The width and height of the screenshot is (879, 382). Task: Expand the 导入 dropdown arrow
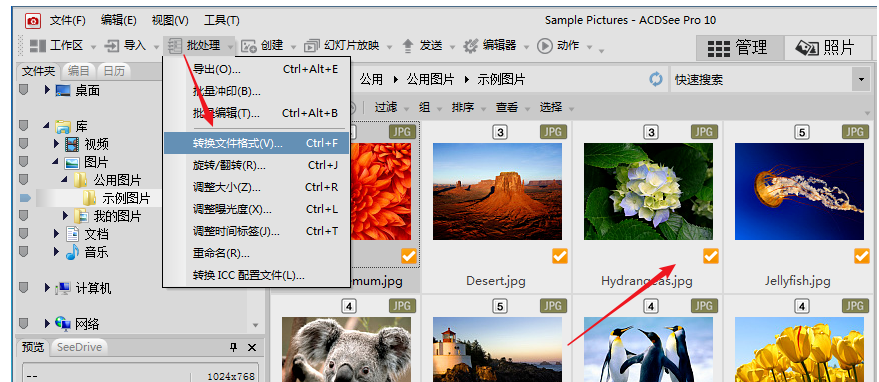point(156,47)
